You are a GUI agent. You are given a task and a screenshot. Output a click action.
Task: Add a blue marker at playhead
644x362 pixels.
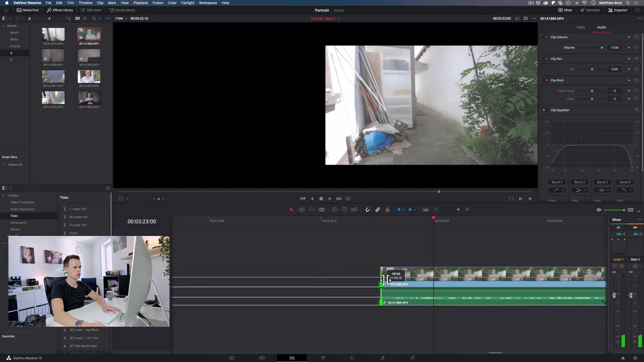pyautogui.click(x=410, y=209)
